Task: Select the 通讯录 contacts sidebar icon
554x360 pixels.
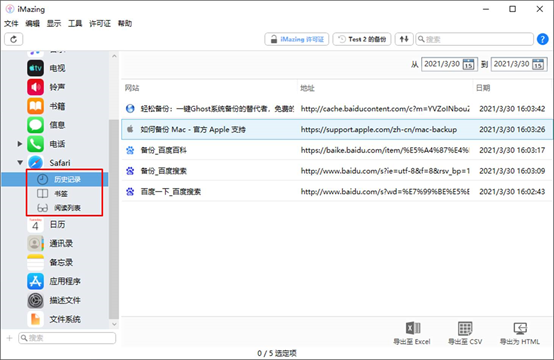Action: pos(36,243)
